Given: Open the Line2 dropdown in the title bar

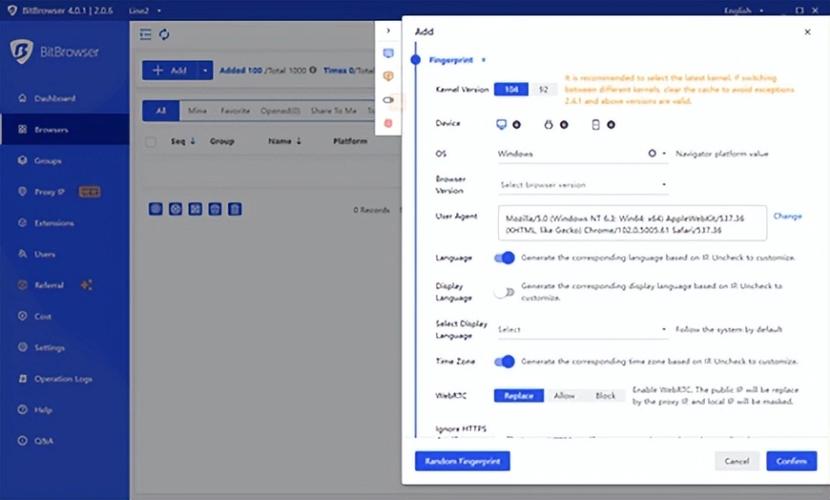Looking at the screenshot, I should pos(145,11).
